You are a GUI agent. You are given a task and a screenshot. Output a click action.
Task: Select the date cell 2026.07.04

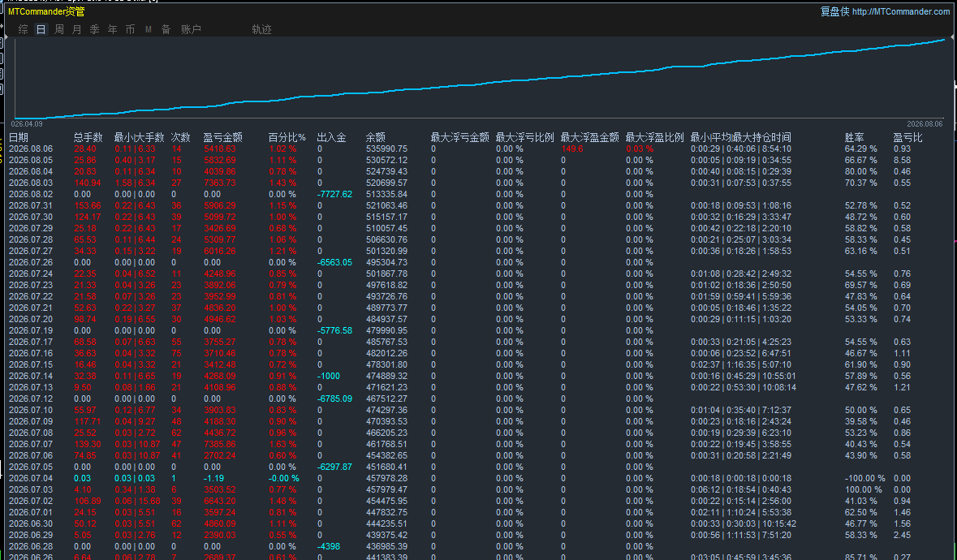[31, 478]
